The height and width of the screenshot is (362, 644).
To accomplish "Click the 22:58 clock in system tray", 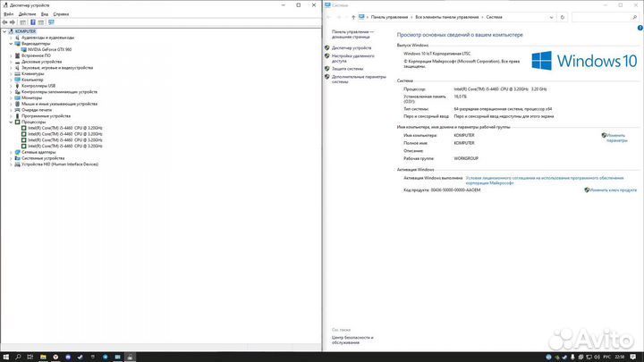I will coord(619,357).
